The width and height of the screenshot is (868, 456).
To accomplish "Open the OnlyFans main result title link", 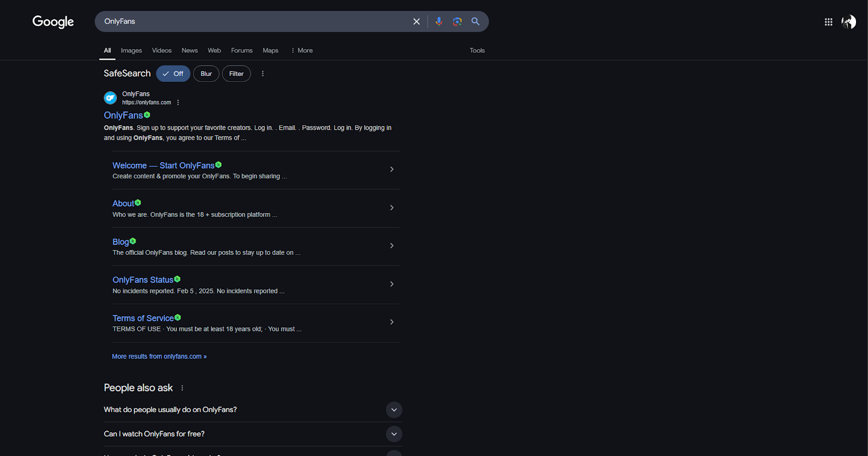I will [123, 115].
